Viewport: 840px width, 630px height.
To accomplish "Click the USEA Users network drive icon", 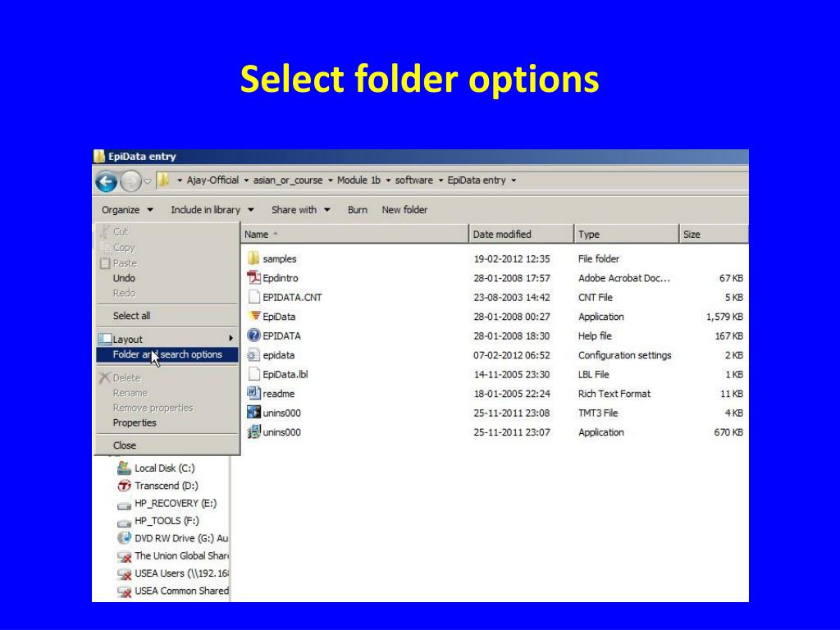I will click(x=124, y=573).
